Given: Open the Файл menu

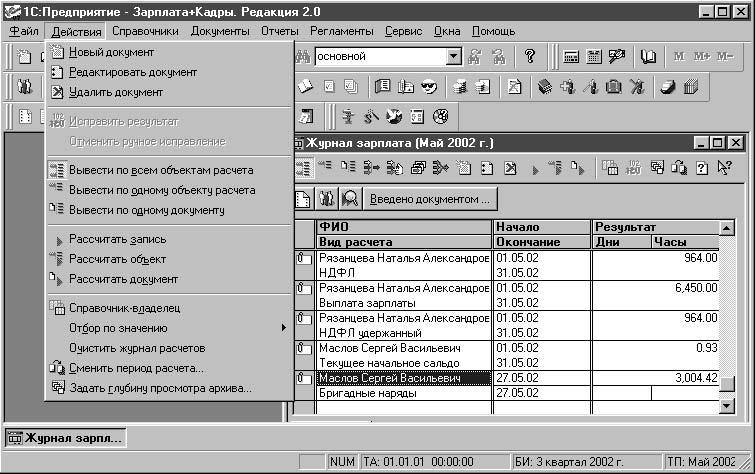Looking at the screenshot, I should (24, 31).
